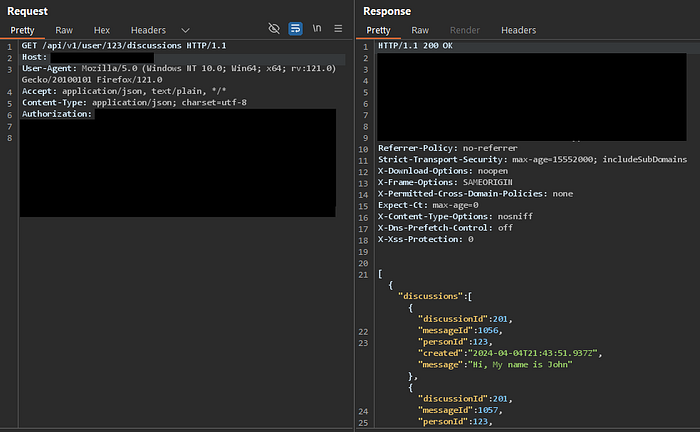This screenshot has width=700, height=432.
Task: Click the Referrer-Policy response header
Action: [x=448, y=148]
